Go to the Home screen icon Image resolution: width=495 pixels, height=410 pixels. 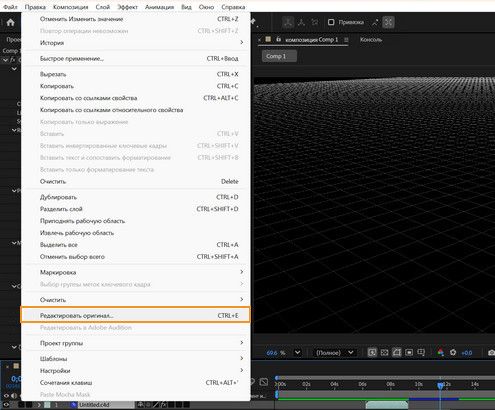pos(10,22)
